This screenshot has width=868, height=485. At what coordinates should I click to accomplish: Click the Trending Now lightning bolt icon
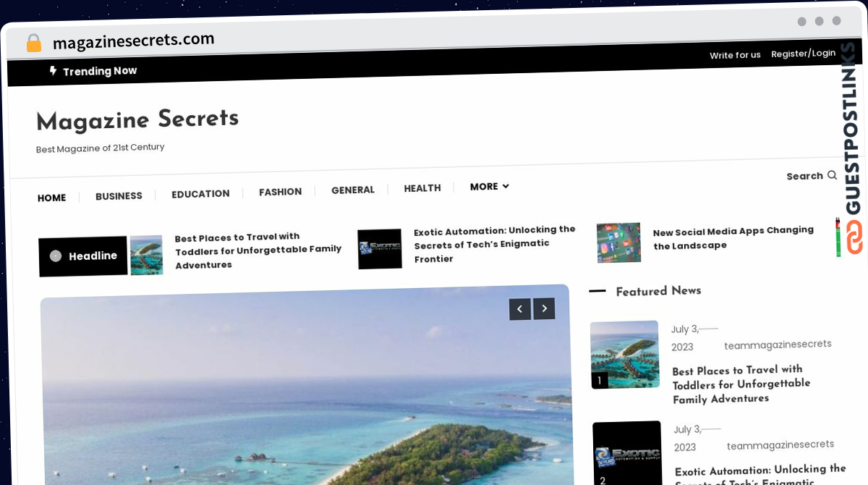[x=53, y=71]
